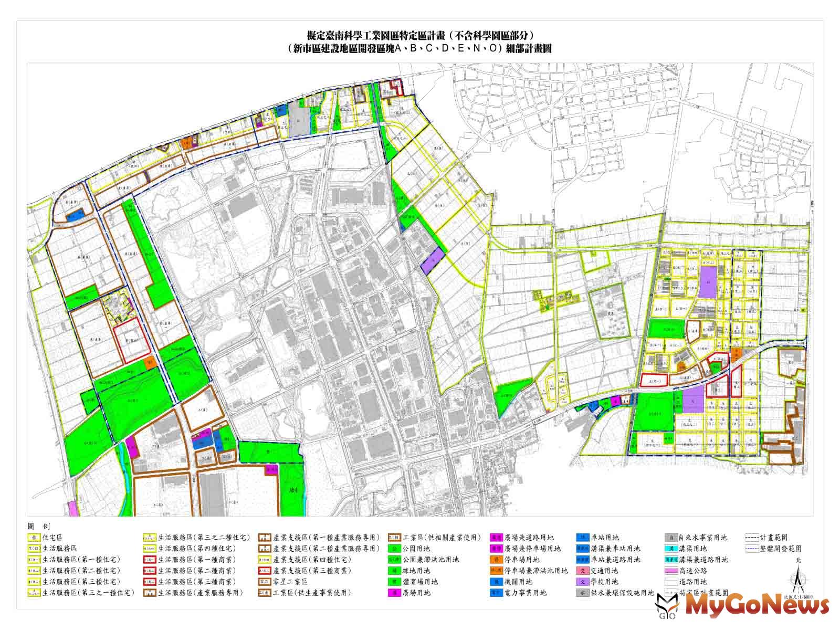Click the 生活服務區(第三之一種住宅) label
The height and width of the screenshot is (630, 840).
tap(89, 593)
